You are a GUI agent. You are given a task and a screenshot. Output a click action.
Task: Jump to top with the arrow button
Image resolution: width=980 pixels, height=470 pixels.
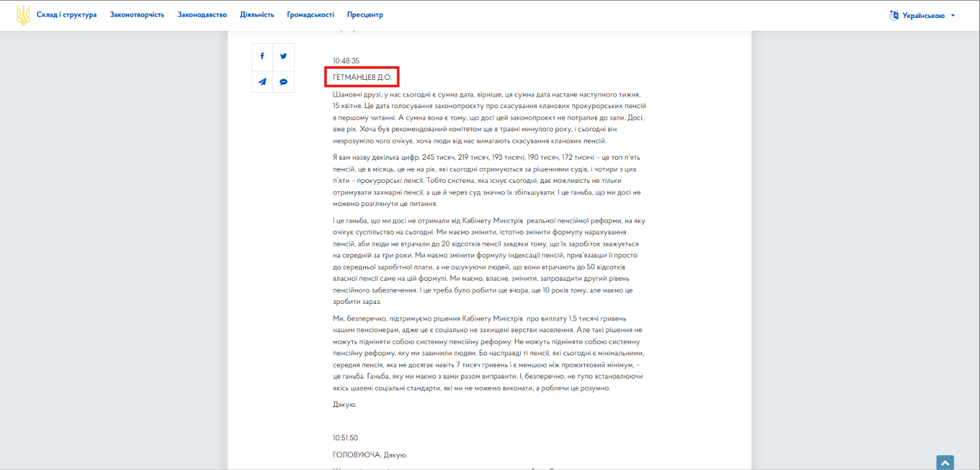(945, 462)
